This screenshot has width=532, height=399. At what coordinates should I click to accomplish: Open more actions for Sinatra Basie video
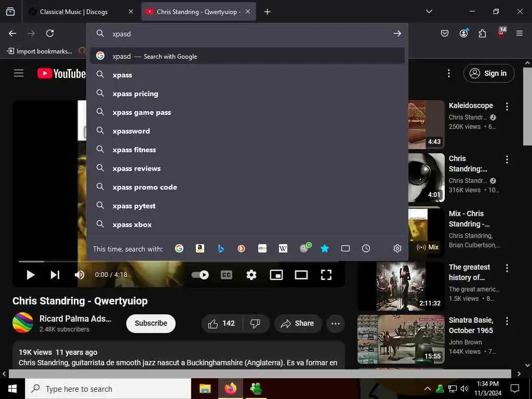[x=507, y=321]
